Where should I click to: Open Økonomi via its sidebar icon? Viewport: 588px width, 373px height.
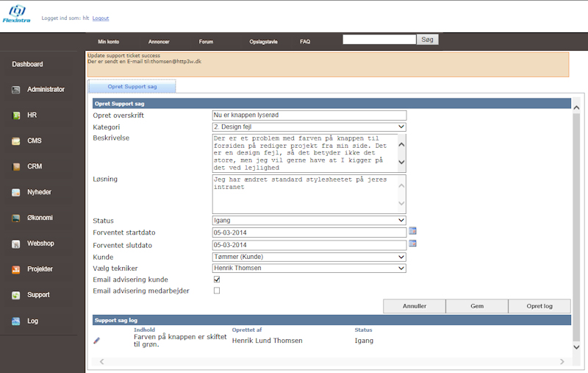tap(15, 218)
